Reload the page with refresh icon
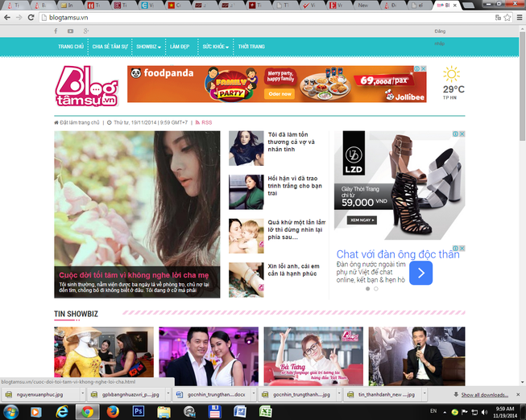The width and height of the screenshot is (526, 420). [31, 18]
